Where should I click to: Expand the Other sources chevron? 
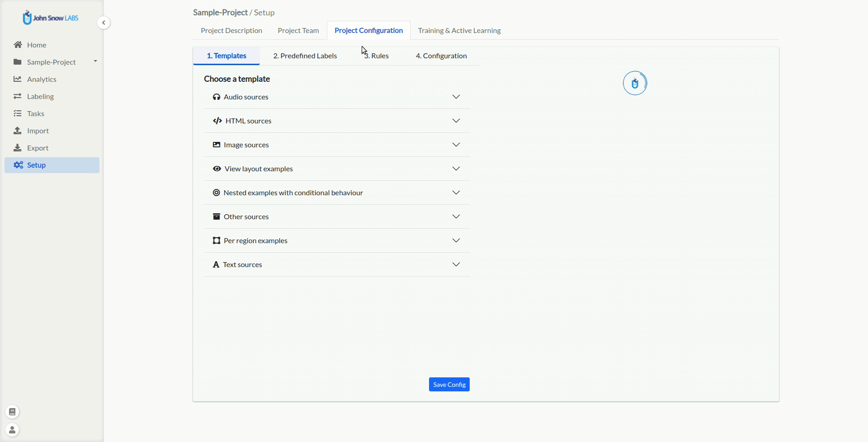tap(456, 216)
